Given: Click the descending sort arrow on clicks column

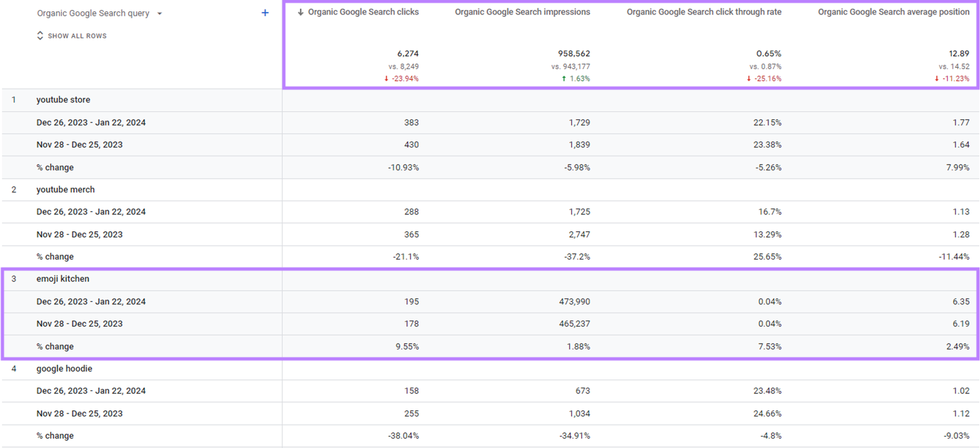Looking at the screenshot, I should (x=301, y=11).
